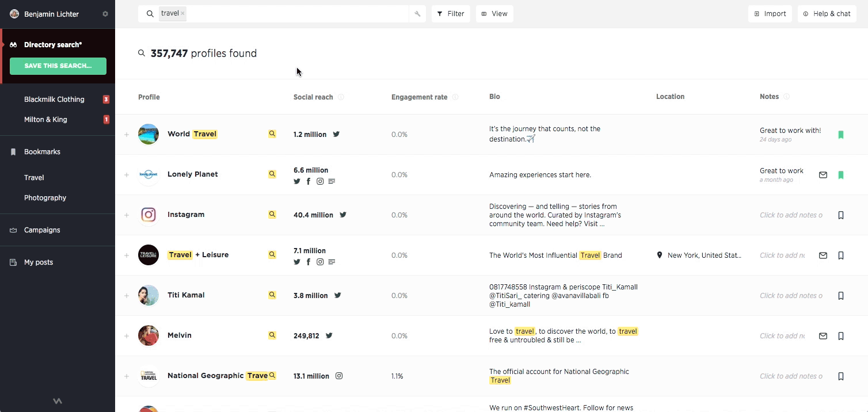Click Travel + Leisure Instagram icon
The image size is (868, 412).
pos(320,262)
